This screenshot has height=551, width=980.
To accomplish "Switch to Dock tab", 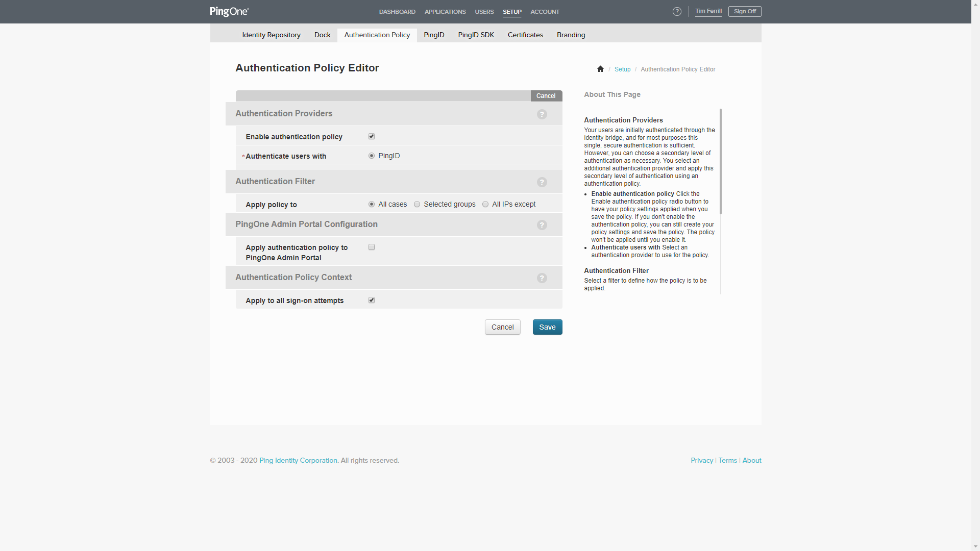I will tap(322, 35).
